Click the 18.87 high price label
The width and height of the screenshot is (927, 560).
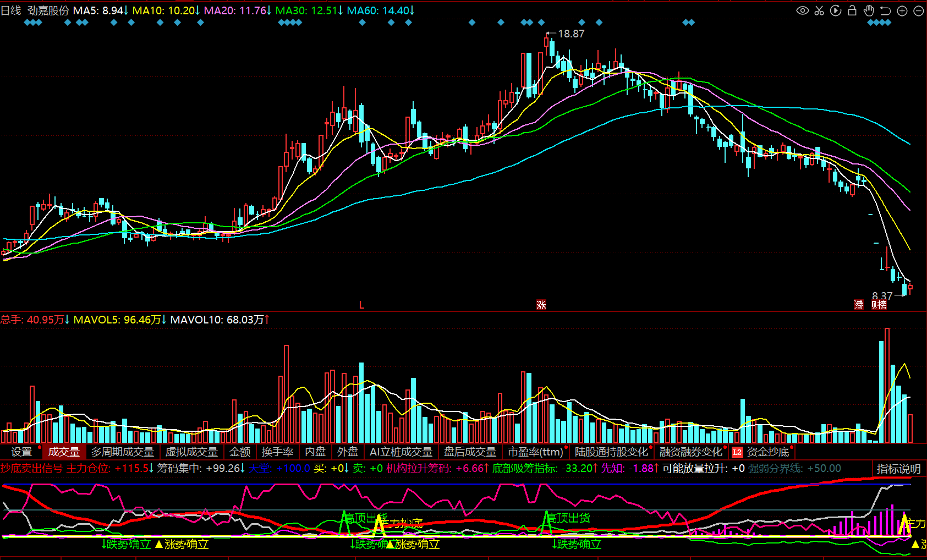click(571, 34)
